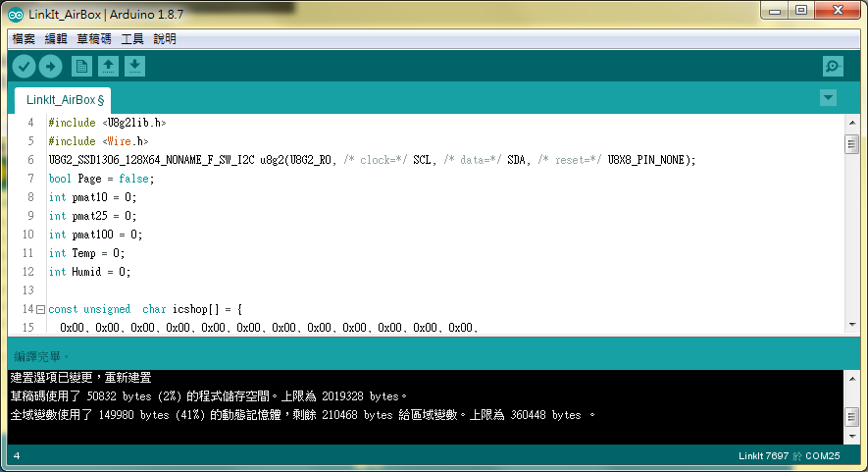Save the sketch with the Save icon
This screenshot has width=868, height=472.
click(x=135, y=66)
